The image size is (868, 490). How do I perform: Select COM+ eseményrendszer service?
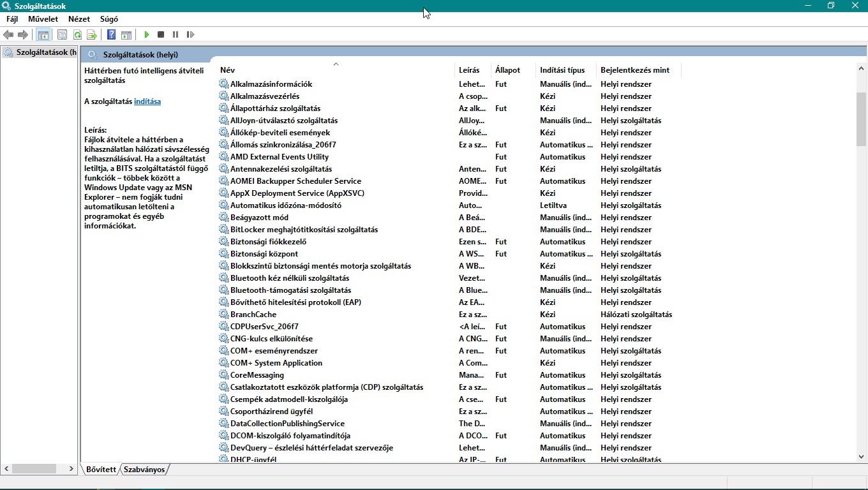click(x=449, y=350)
